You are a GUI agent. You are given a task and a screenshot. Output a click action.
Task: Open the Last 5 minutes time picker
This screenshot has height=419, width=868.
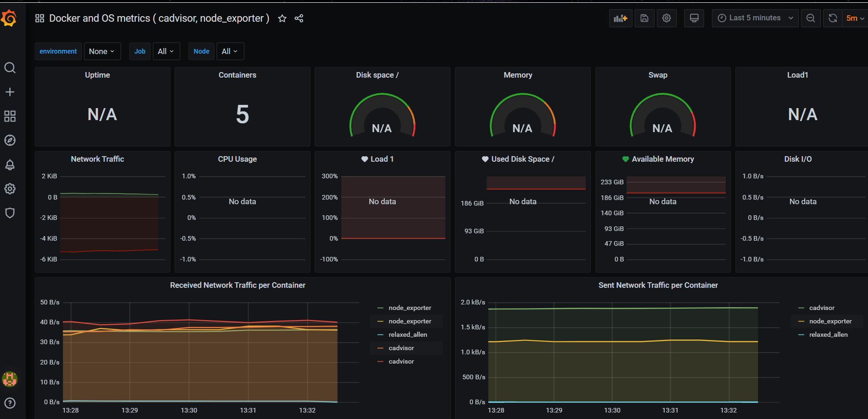click(755, 18)
